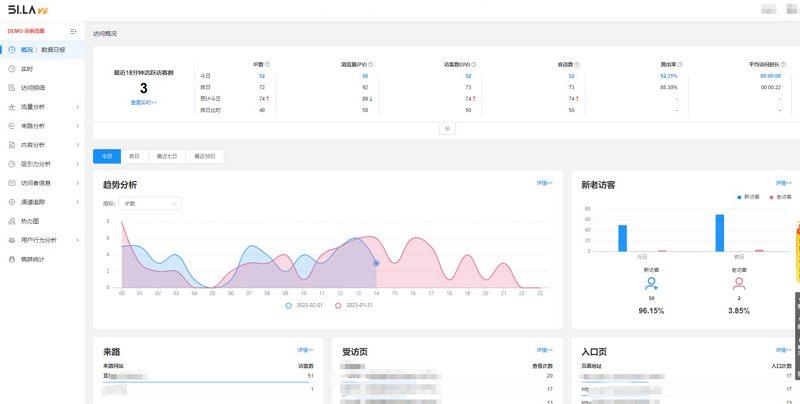The width and height of the screenshot is (800, 404).
Task: Open the 热力图 menu item
Action: pyautogui.click(x=42, y=221)
